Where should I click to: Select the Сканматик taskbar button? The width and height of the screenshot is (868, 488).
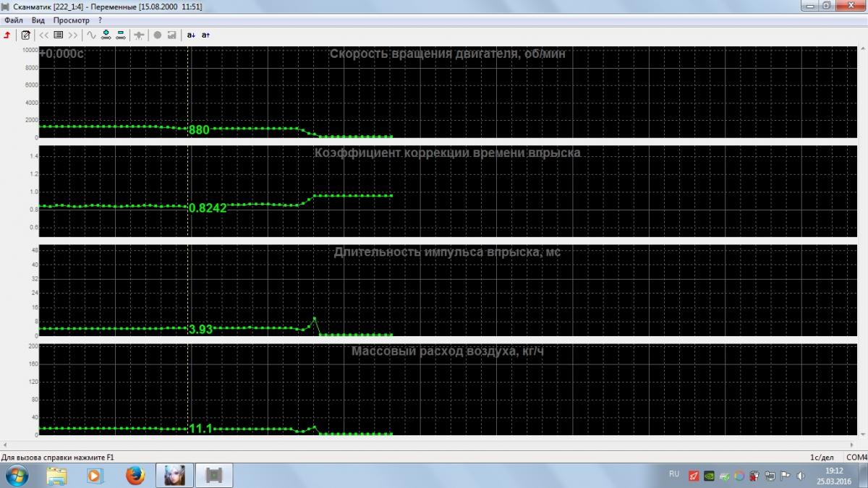coord(213,475)
